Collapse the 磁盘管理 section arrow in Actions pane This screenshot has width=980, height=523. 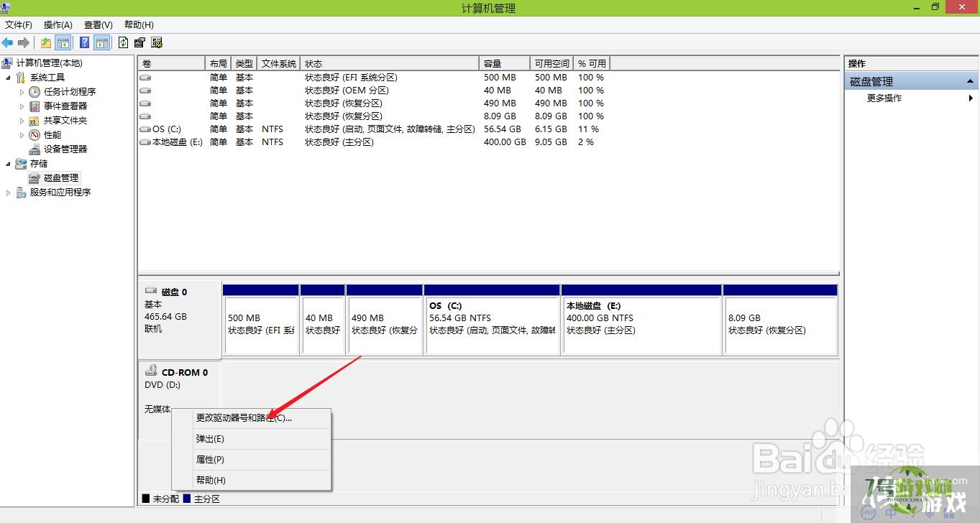click(x=970, y=82)
